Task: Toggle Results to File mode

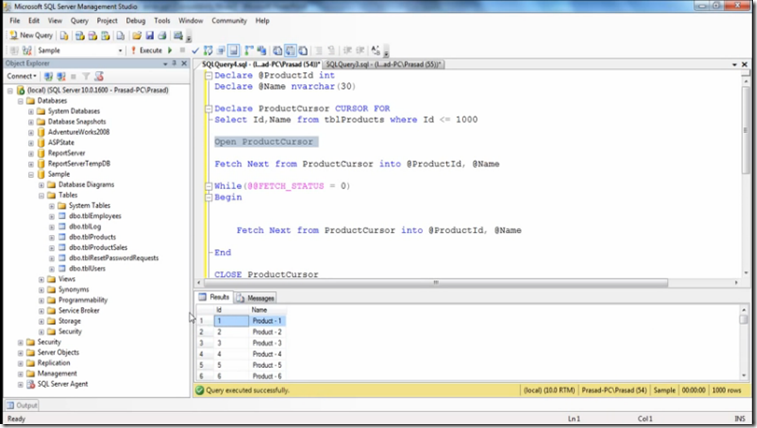Action: tap(303, 50)
